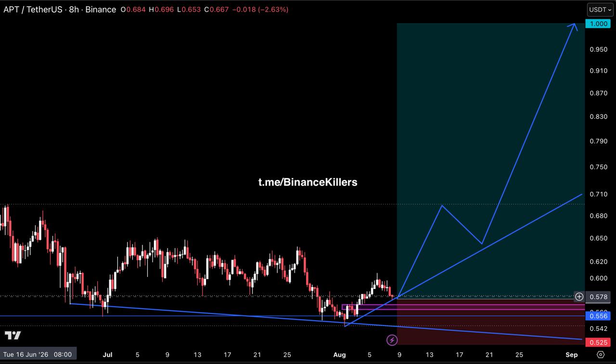Screen dimensions: 616x364
Task: Click the Sep month label on time axis
Action: pyautogui.click(x=571, y=355)
